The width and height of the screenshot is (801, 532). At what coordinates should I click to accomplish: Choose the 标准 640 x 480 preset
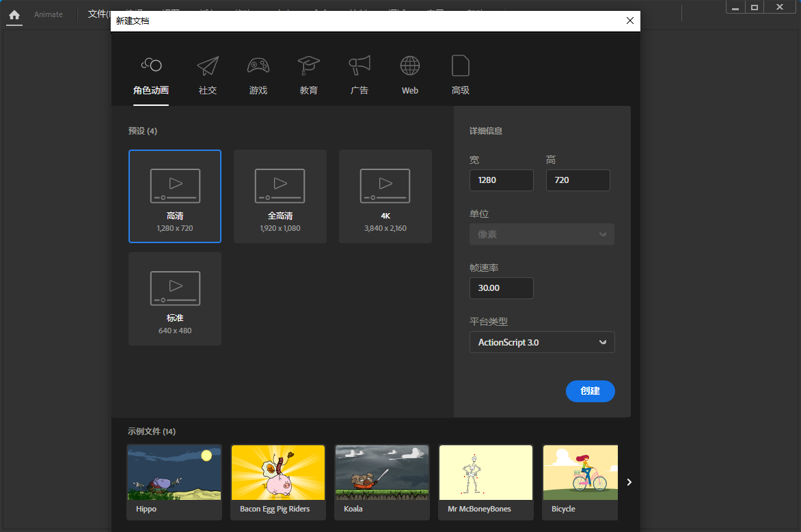(x=175, y=299)
